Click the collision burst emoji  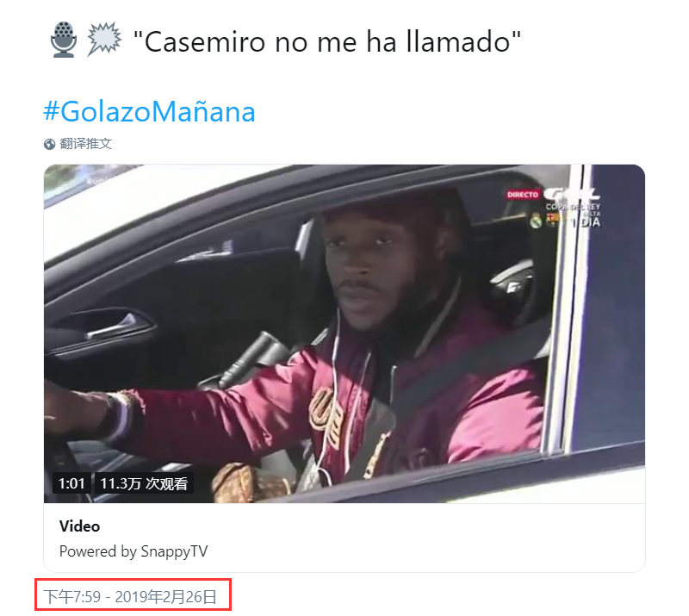click(x=104, y=40)
